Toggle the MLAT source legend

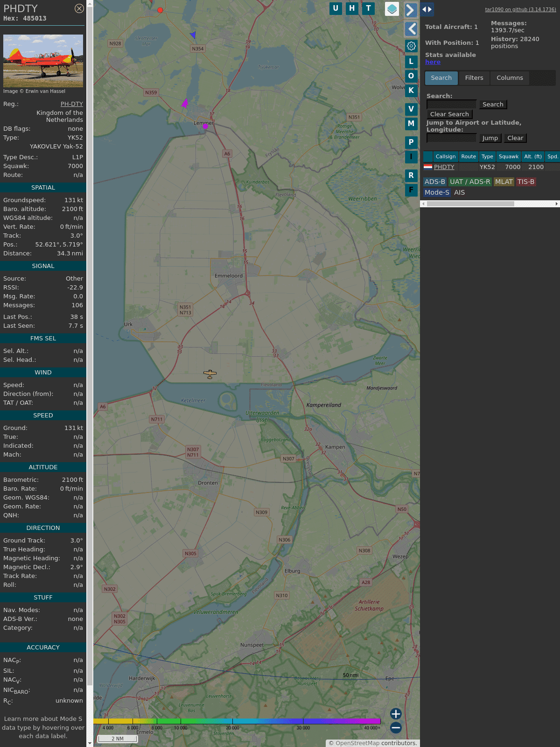504,182
